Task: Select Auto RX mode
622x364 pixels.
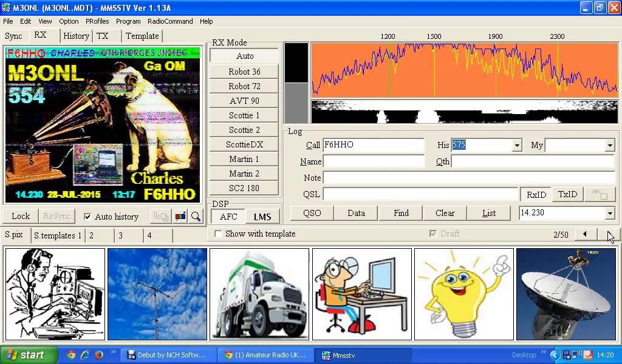Action: pos(244,56)
